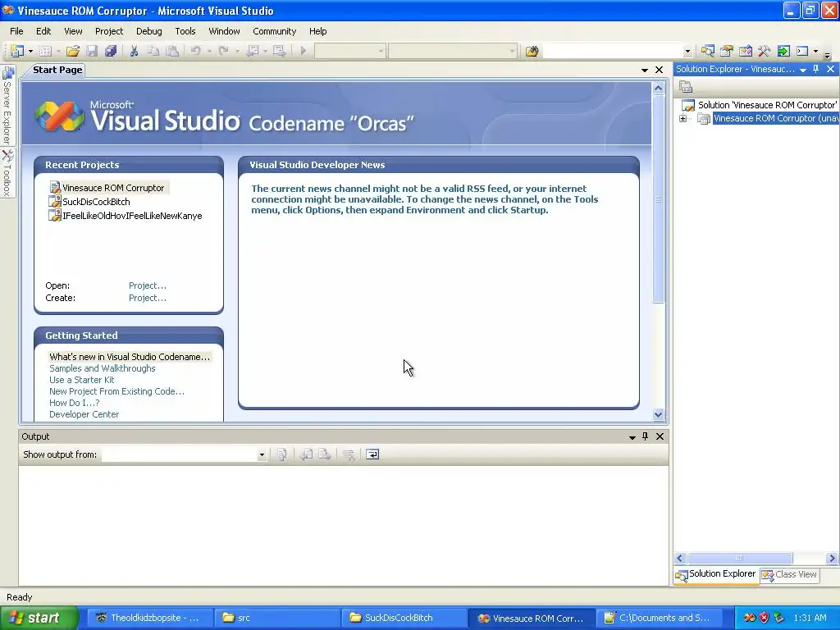Click Solution Explorer horizontal scrollbar right arrow

point(832,558)
